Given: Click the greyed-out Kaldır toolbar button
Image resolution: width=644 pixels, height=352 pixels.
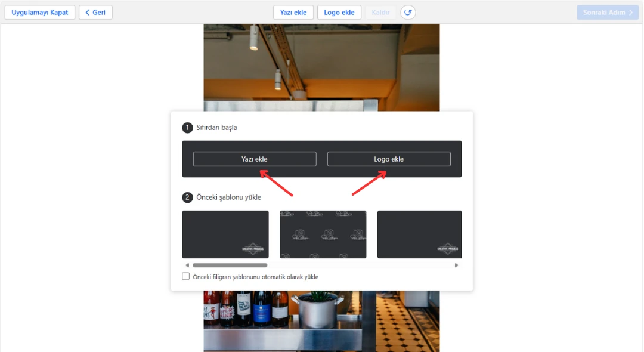Looking at the screenshot, I should 380,13.
